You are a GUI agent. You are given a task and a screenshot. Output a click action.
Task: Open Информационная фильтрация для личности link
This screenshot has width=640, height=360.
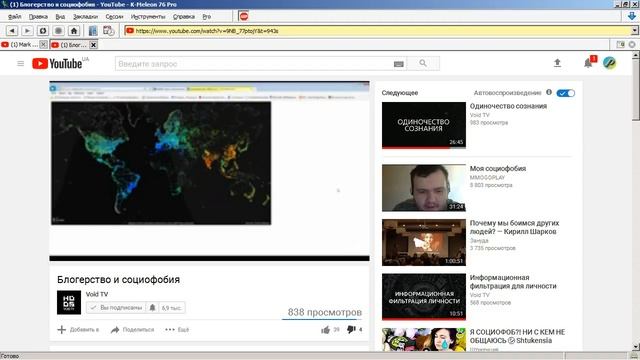(x=513, y=282)
